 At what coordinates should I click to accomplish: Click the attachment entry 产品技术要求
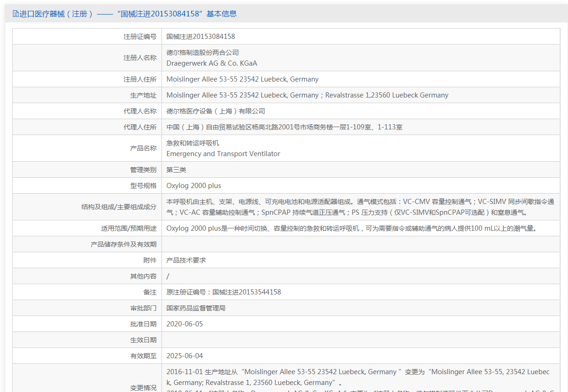click(186, 260)
